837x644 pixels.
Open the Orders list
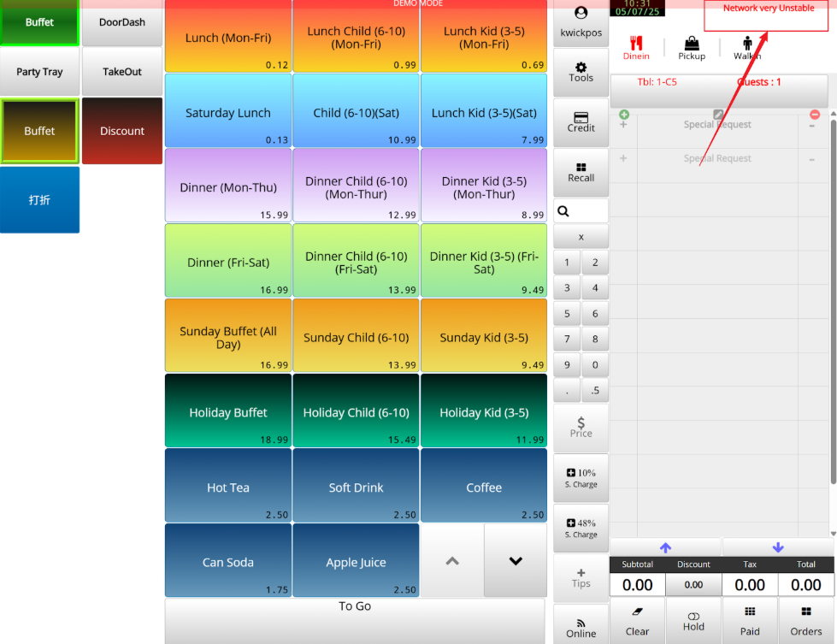[x=806, y=622]
